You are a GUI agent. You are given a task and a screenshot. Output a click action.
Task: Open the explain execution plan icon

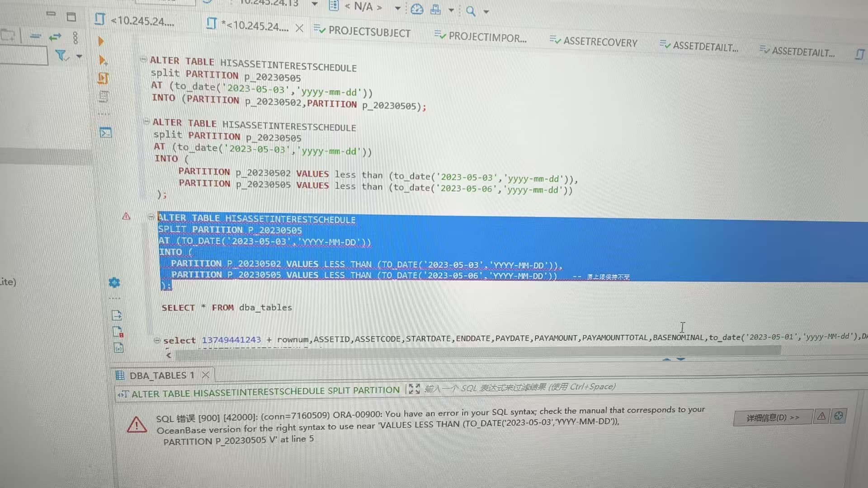(104, 96)
